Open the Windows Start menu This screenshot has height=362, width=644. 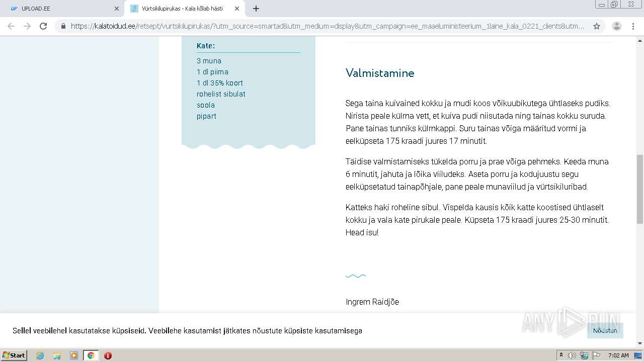pos(14,355)
